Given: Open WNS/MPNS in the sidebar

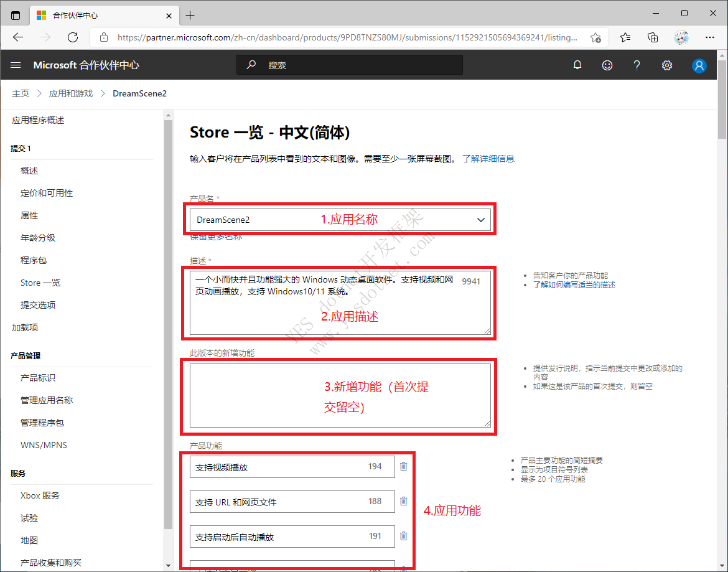Looking at the screenshot, I should click(44, 445).
